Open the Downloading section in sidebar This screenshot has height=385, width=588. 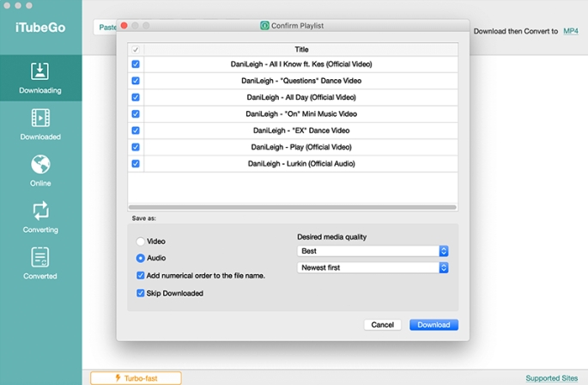point(40,78)
